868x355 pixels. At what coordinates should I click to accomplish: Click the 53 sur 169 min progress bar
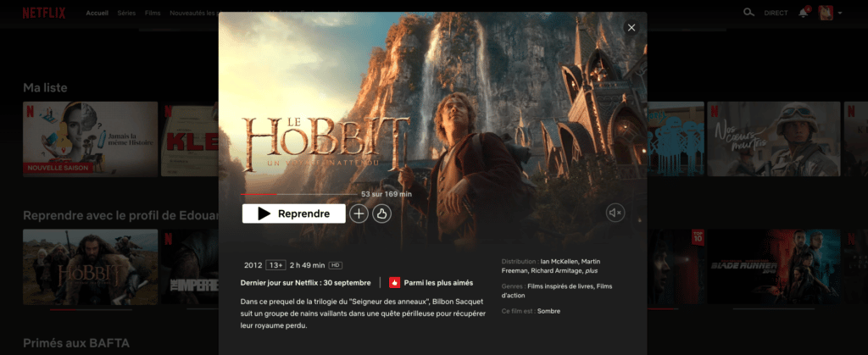click(x=299, y=194)
